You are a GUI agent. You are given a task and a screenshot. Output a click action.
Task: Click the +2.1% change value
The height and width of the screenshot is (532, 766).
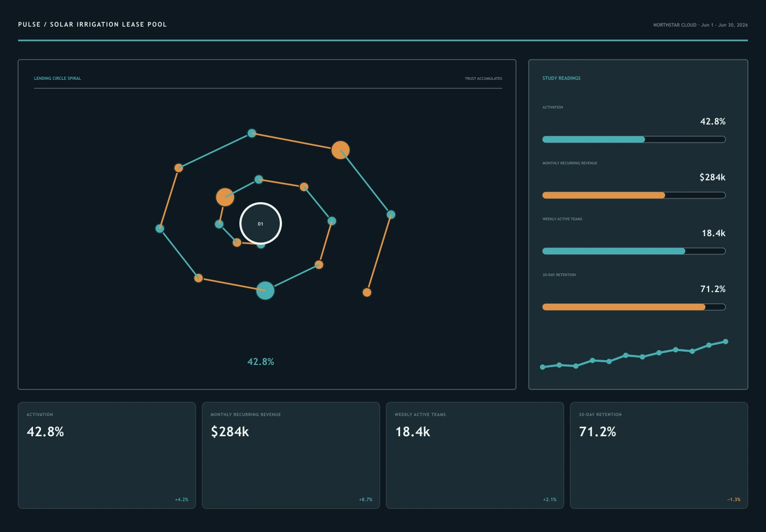[549, 500]
